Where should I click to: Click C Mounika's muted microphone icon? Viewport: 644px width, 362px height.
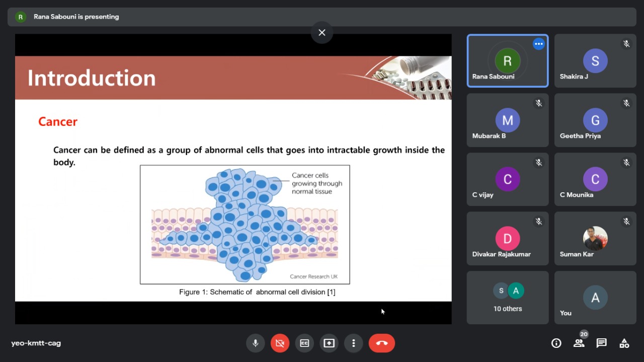626,162
